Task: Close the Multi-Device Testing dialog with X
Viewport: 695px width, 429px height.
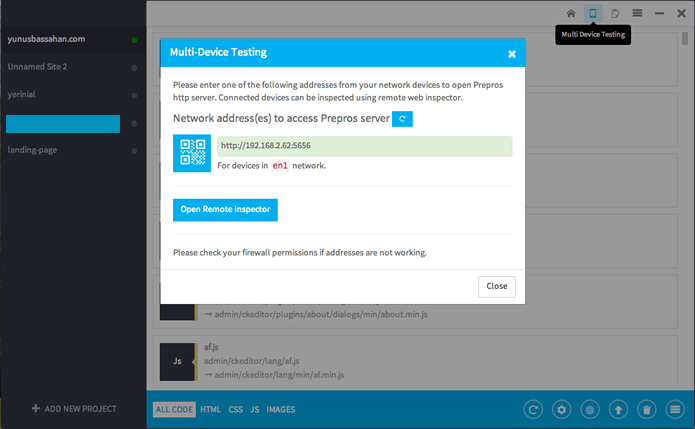Action: tap(512, 54)
